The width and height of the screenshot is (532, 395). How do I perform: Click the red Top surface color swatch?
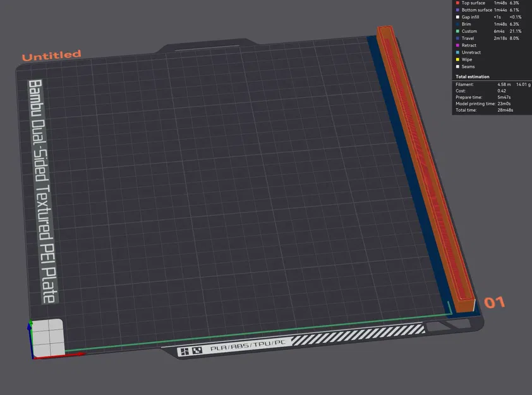pos(457,3)
